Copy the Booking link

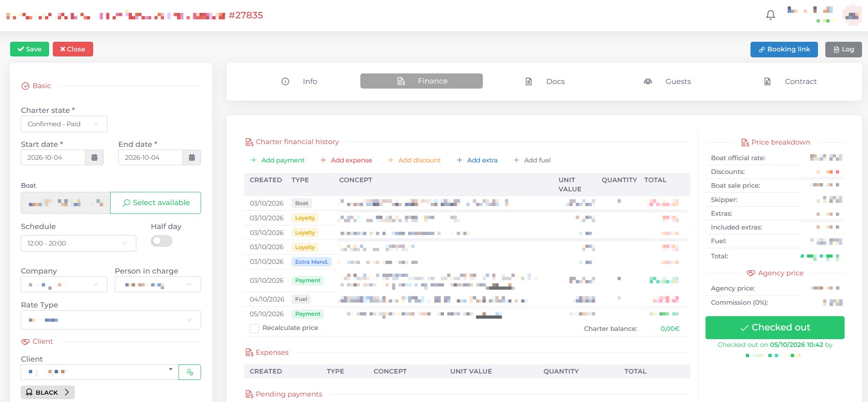[x=784, y=50]
